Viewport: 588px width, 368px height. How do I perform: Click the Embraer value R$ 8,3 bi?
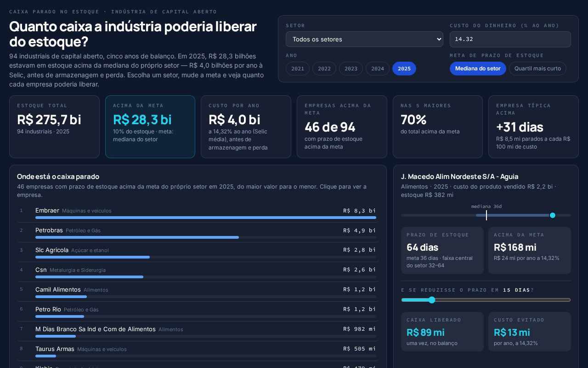pos(360,211)
